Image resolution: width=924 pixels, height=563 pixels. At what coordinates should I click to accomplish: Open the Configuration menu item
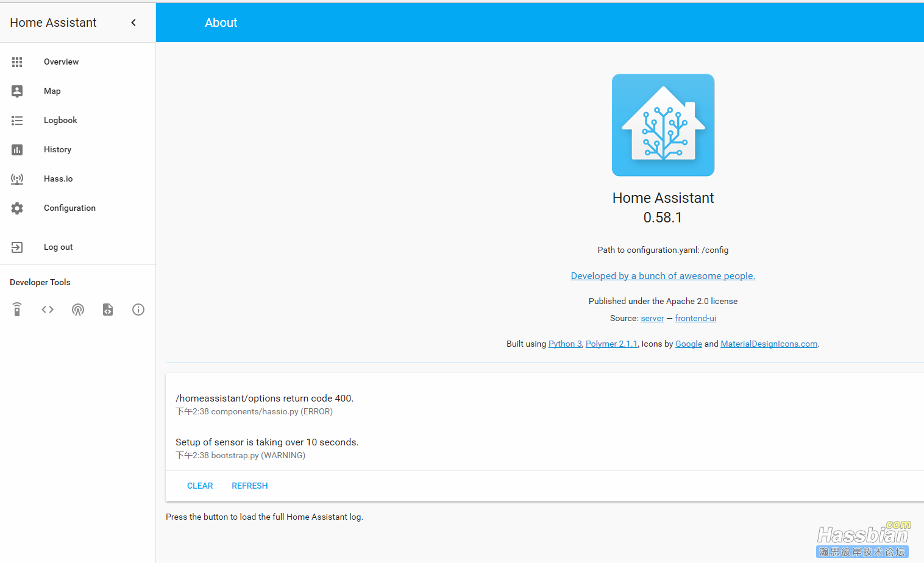[78, 208]
